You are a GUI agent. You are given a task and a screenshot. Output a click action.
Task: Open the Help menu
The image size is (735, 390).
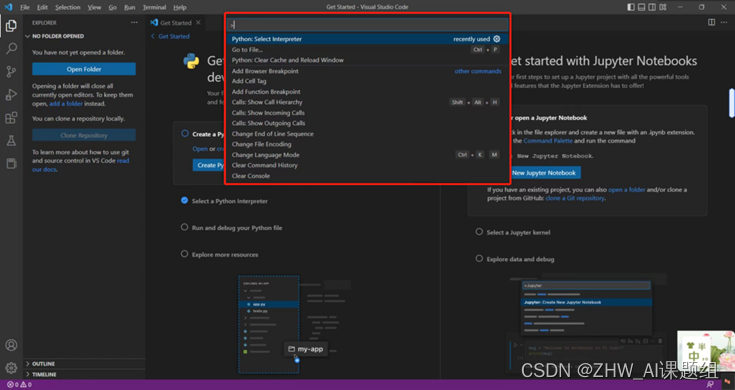[x=180, y=7]
